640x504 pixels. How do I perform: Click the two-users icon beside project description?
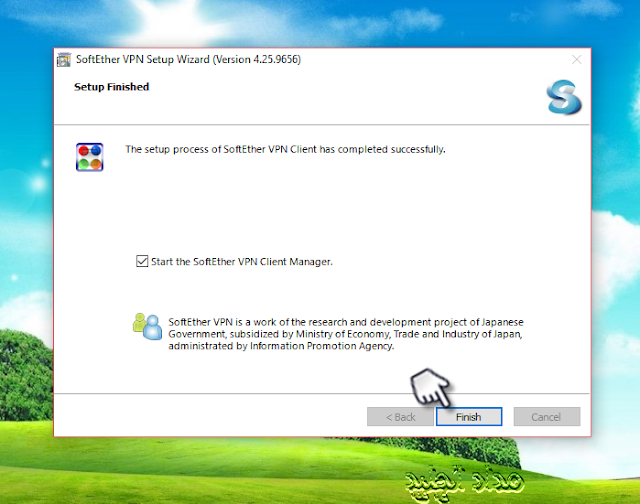pyautogui.click(x=147, y=326)
